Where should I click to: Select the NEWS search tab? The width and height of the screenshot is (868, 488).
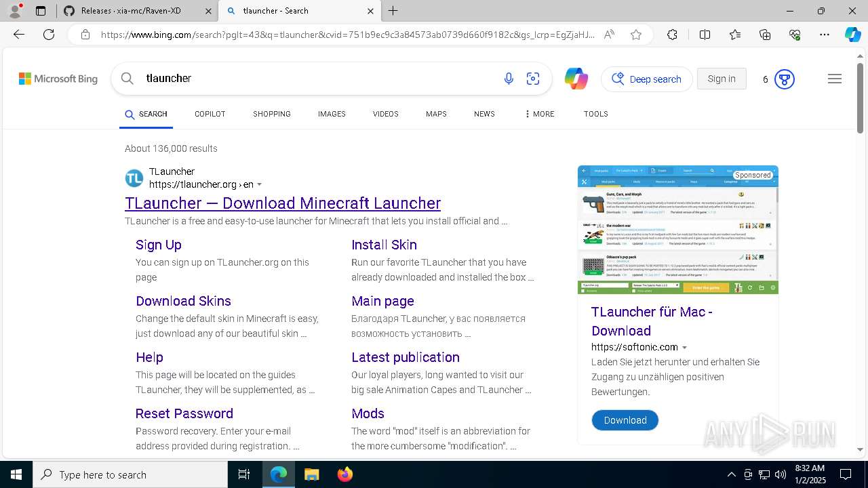(484, 114)
